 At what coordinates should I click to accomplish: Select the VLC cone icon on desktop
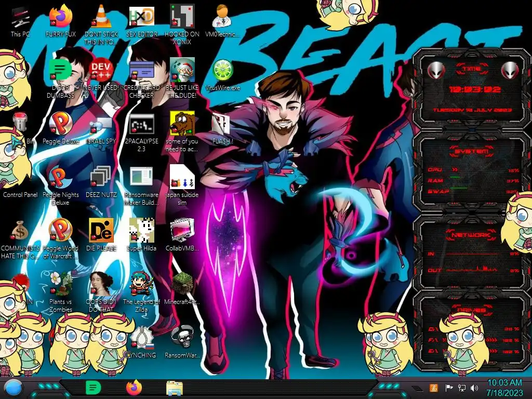pos(101,17)
